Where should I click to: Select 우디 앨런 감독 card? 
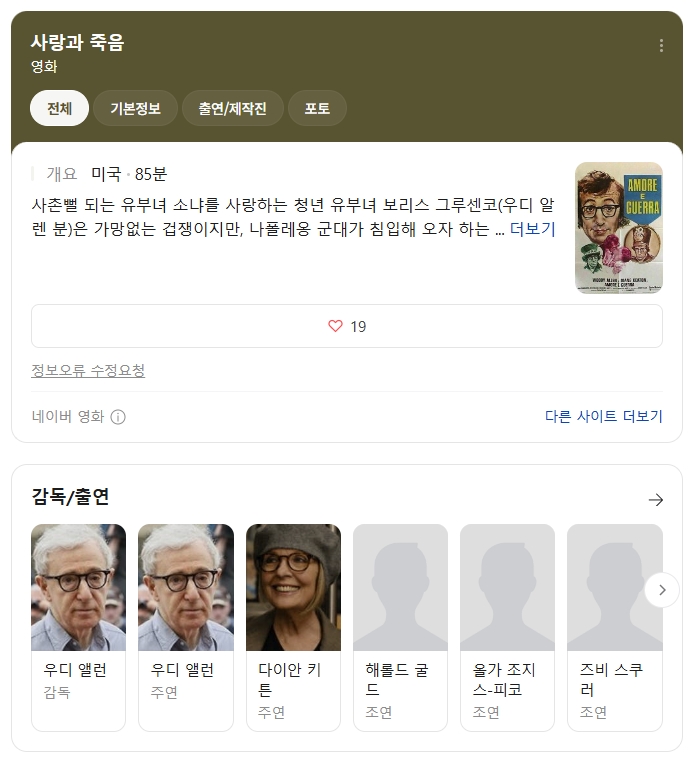tap(78, 627)
